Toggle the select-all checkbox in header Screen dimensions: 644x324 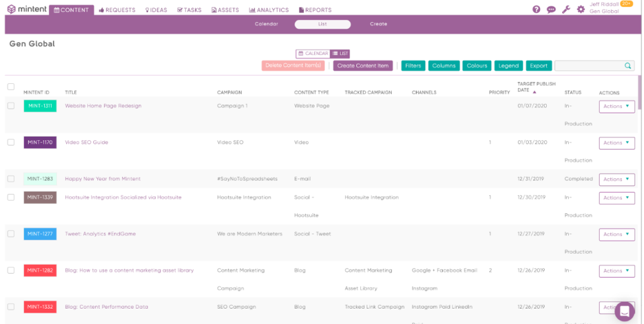(x=11, y=87)
